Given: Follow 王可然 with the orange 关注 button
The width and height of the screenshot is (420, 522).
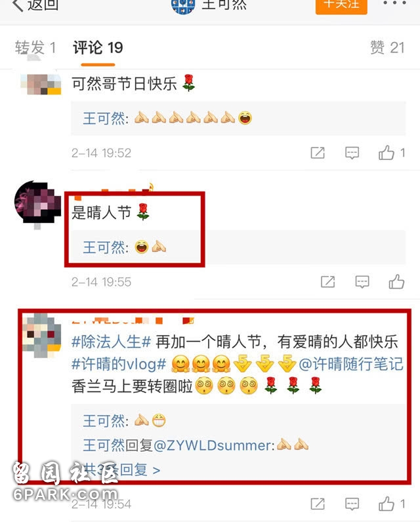Looking at the screenshot, I should 341,5.
